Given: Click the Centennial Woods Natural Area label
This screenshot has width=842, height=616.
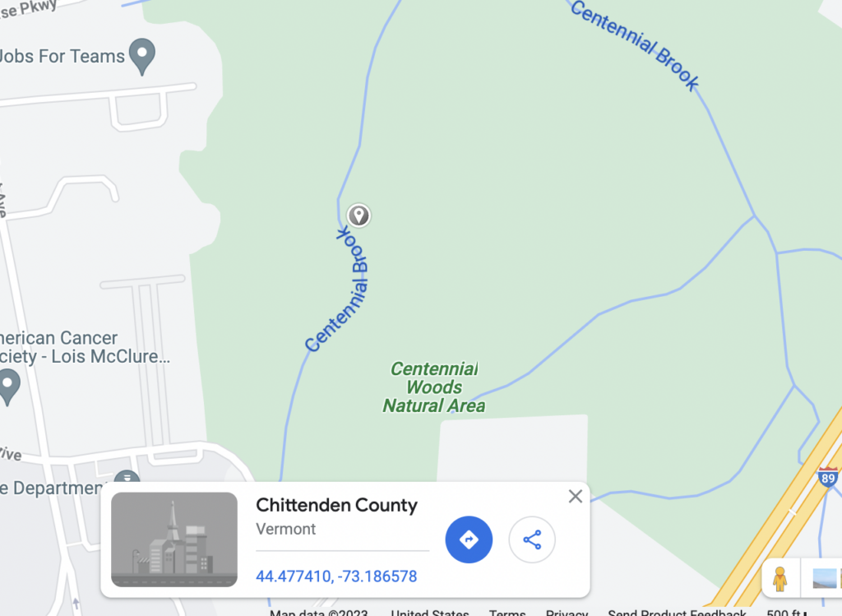Looking at the screenshot, I should tap(434, 387).
